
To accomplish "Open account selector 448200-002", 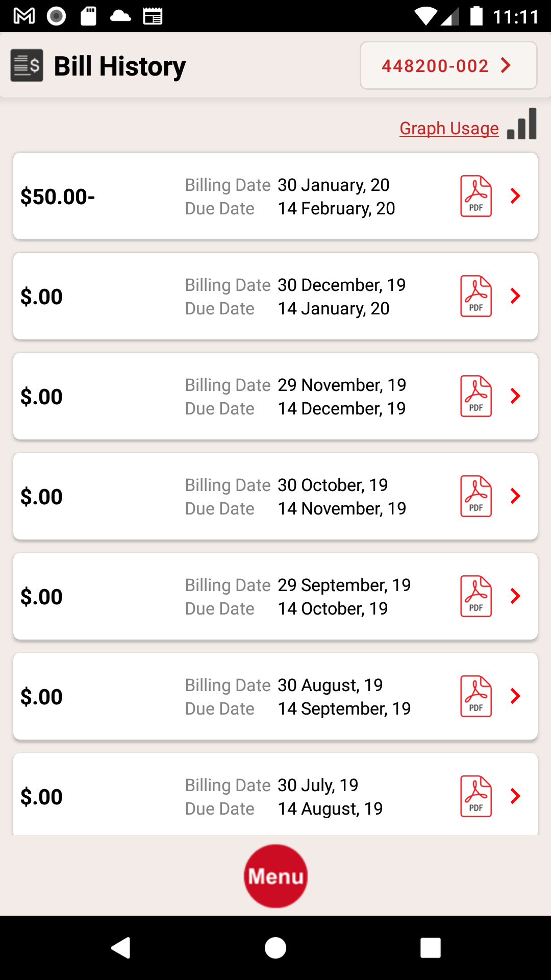I will click(448, 66).
